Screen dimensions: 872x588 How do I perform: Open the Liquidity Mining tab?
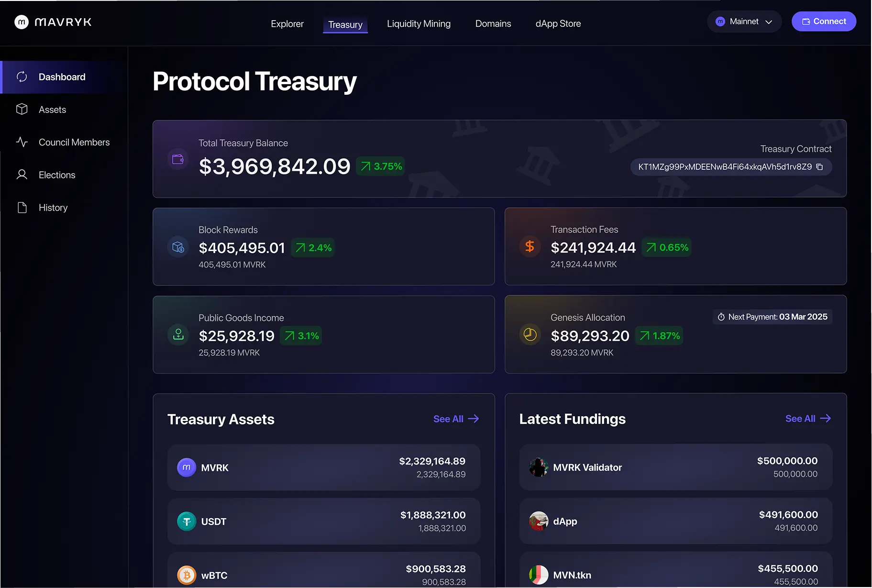coord(419,24)
